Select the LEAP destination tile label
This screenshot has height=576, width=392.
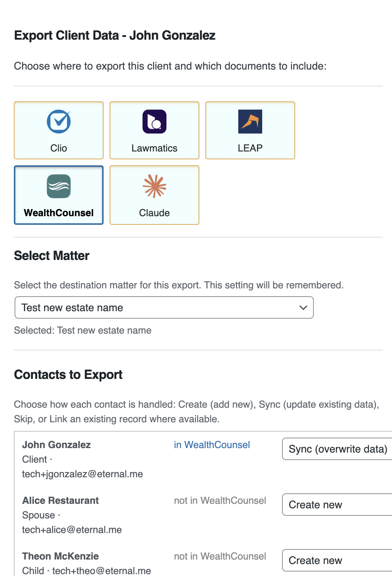click(x=250, y=148)
